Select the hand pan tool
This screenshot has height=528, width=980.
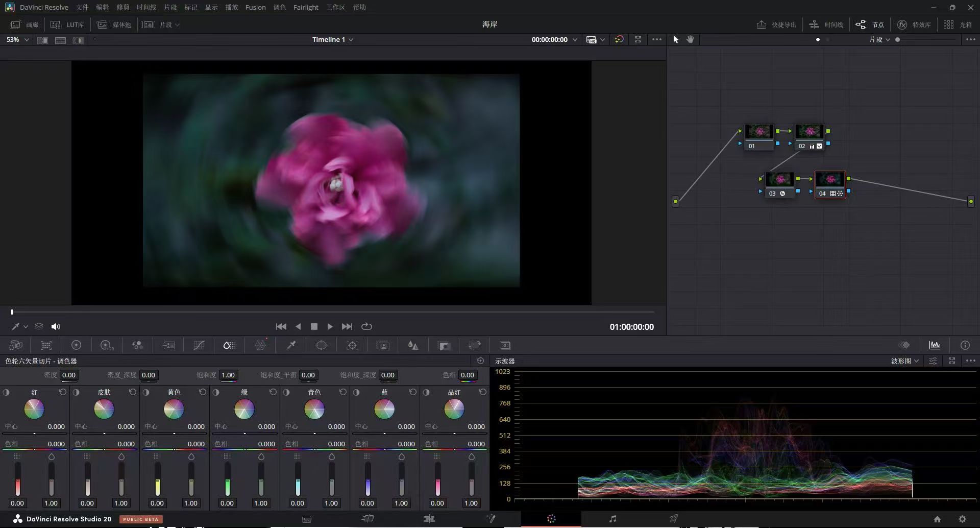coord(690,39)
